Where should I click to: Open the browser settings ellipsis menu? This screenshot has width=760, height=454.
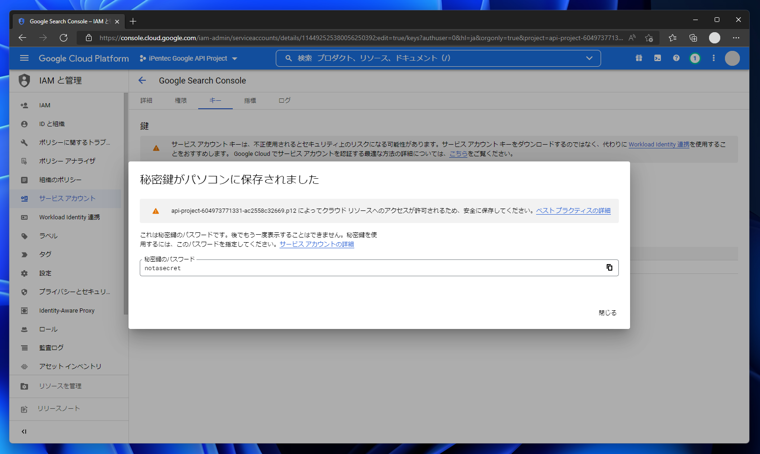pyautogui.click(x=736, y=38)
